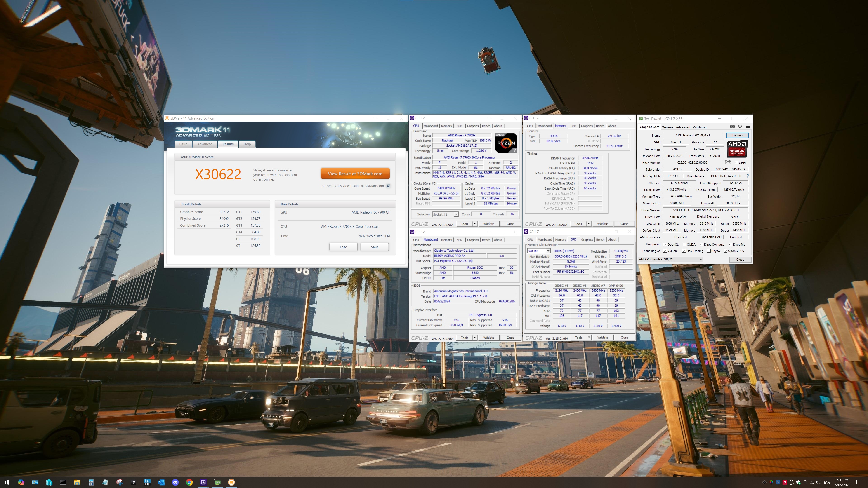
Task: Click the Bus Interface question mark in GPU-Z
Action: [748, 176]
